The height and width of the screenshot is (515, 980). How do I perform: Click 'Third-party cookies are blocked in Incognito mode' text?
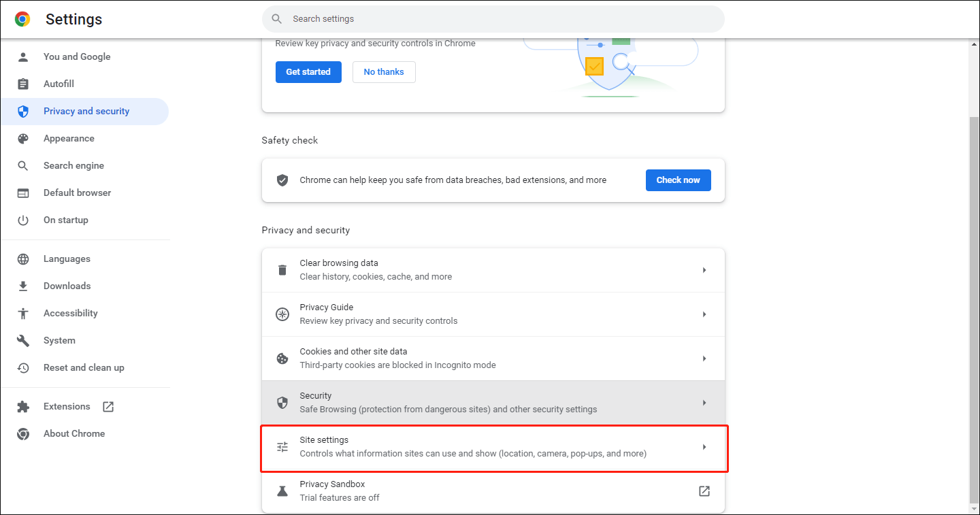[397, 365]
